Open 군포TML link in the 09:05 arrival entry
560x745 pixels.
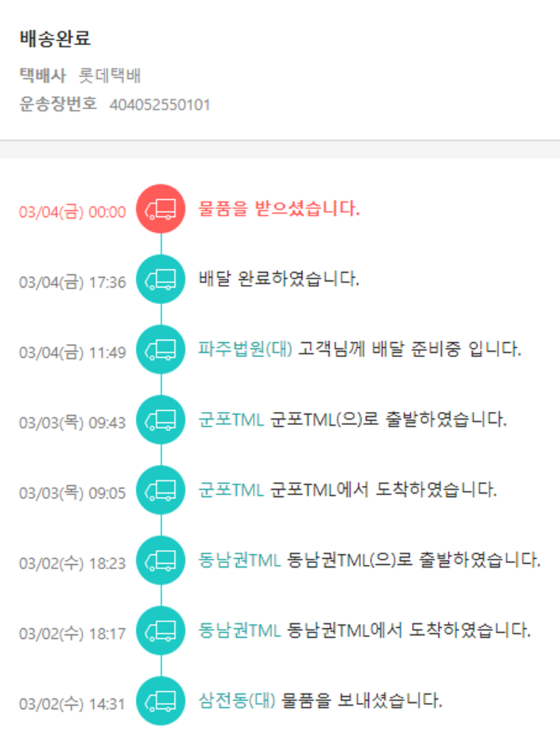point(231,490)
